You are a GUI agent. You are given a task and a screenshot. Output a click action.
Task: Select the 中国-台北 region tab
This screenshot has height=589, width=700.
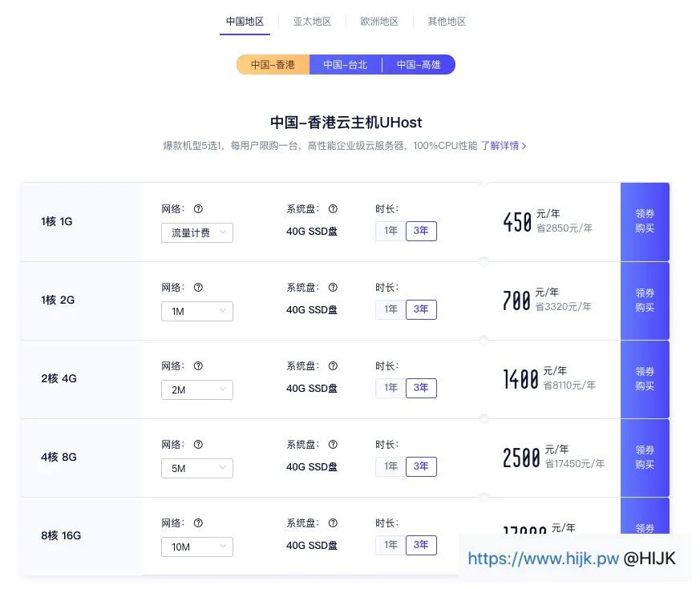[x=346, y=64]
